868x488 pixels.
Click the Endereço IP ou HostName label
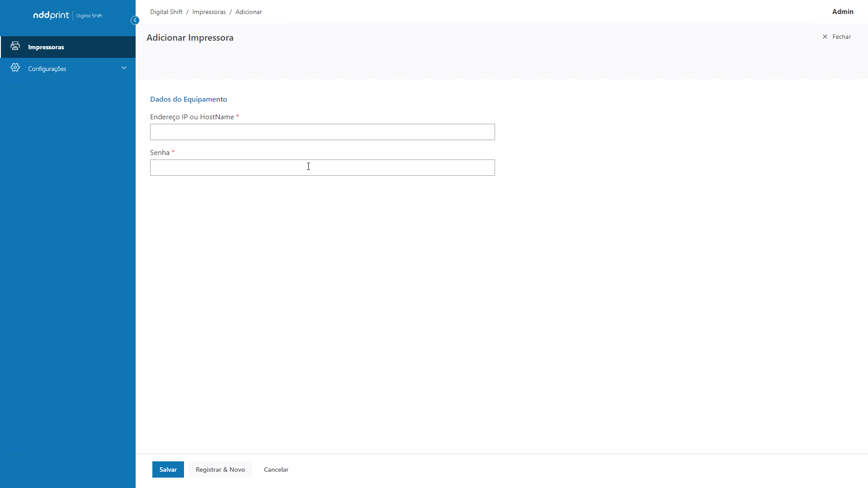pyautogui.click(x=192, y=117)
